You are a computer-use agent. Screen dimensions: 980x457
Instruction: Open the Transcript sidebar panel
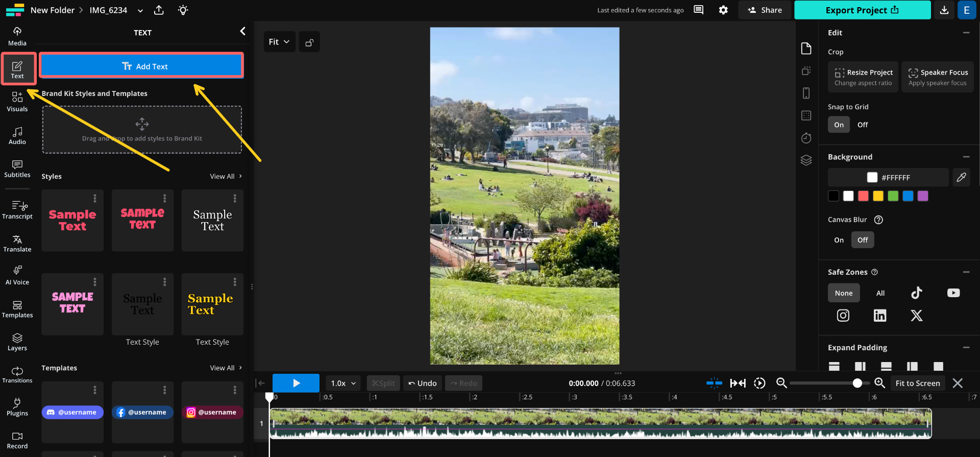tap(17, 210)
